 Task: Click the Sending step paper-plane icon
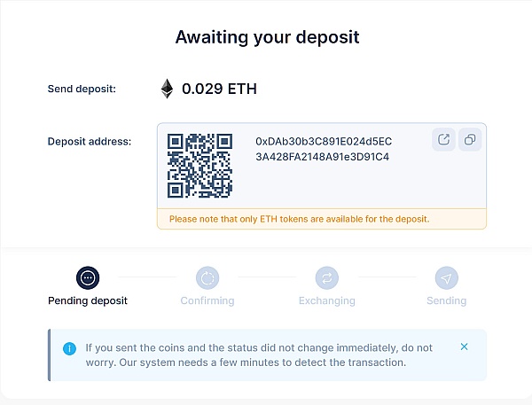coord(447,277)
